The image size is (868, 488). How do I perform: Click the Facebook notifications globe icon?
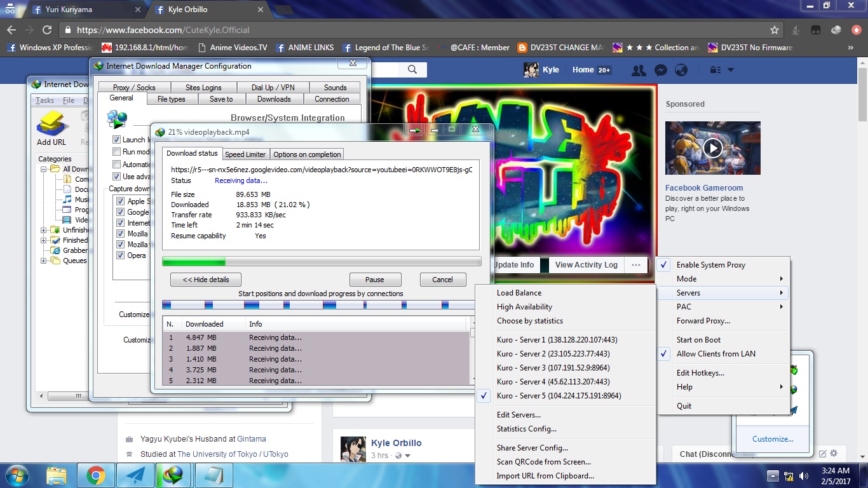pos(681,70)
